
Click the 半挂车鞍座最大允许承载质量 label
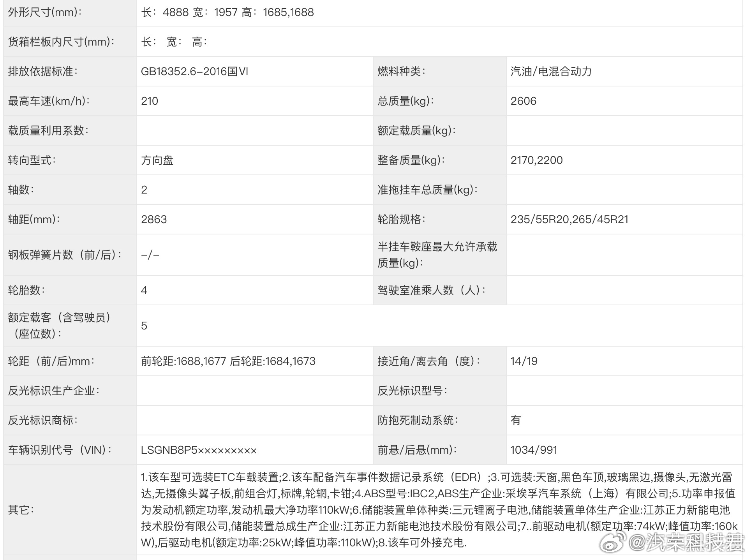437,255
